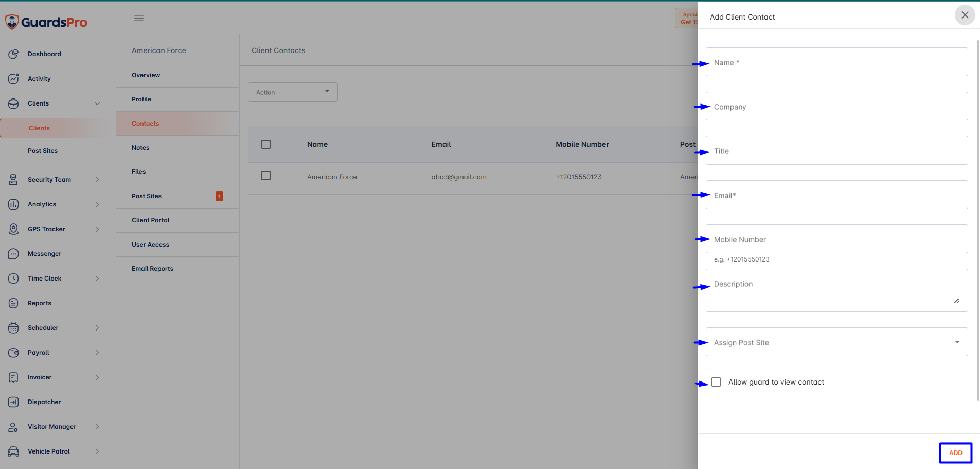Check the American Force row checkbox
This screenshot has height=469, width=980.
266,176
